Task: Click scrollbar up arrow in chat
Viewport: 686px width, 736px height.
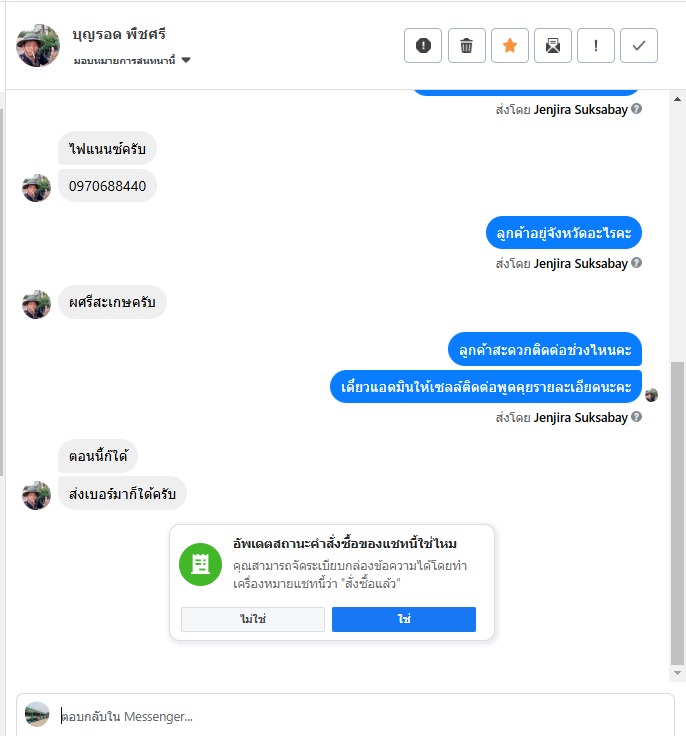Action: (677, 99)
